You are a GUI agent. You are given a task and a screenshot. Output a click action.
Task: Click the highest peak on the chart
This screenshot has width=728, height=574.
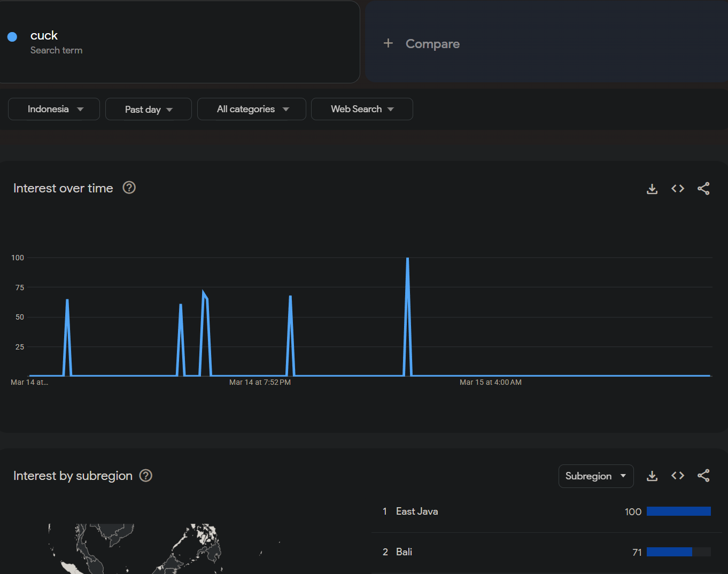407,259
